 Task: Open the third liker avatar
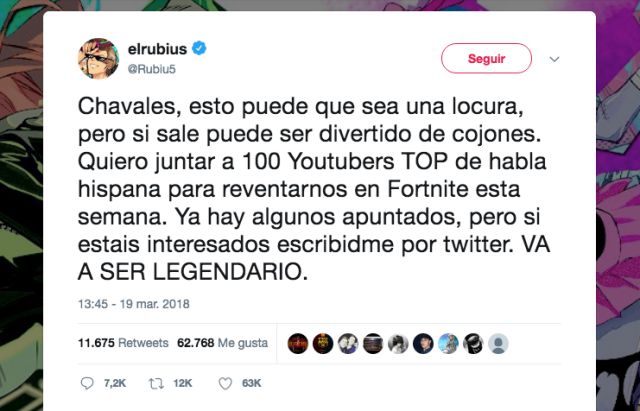(x=348, y=343)
